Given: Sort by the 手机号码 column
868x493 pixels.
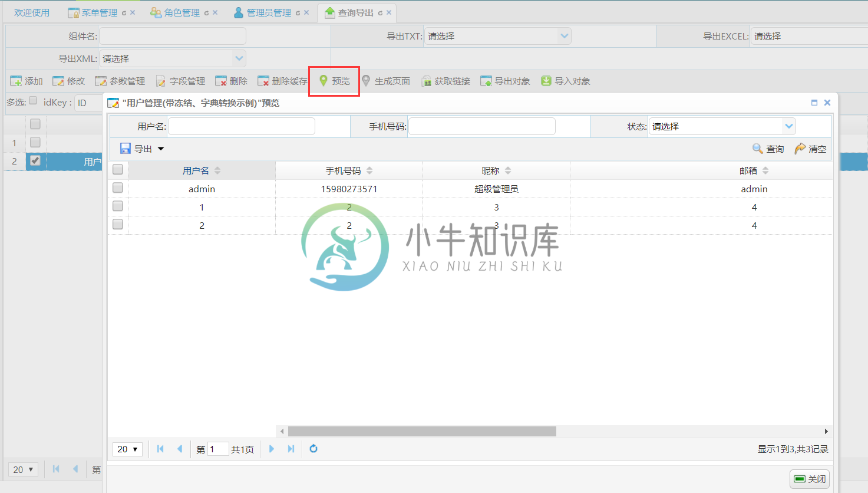Looking at the screenshot, I should pyautogui.click(x=349, y=170).
